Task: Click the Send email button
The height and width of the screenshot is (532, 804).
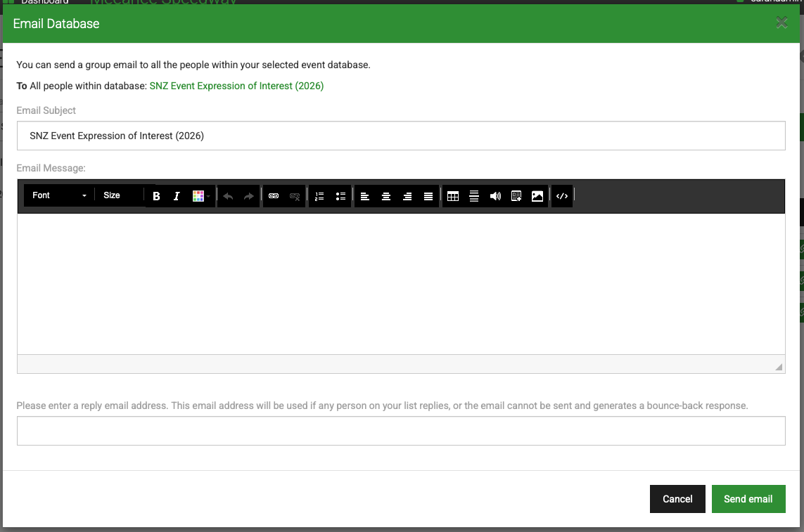Action: click(x=748, y=499)
